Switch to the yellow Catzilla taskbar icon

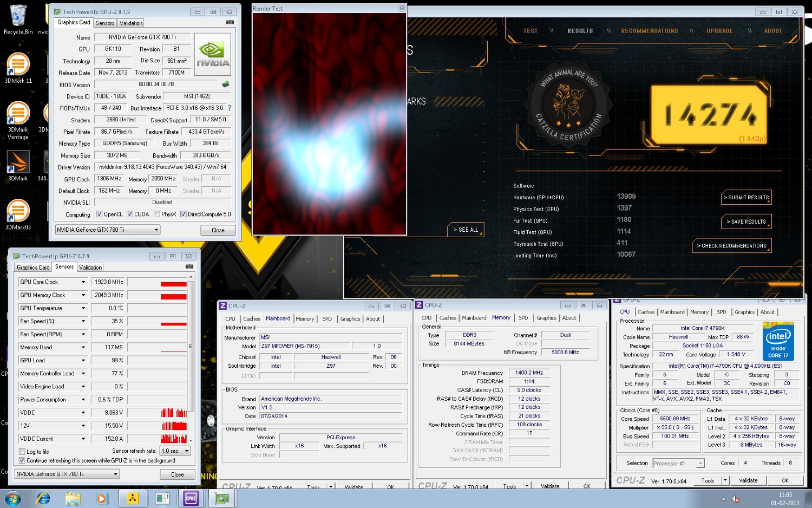(133, 498)
